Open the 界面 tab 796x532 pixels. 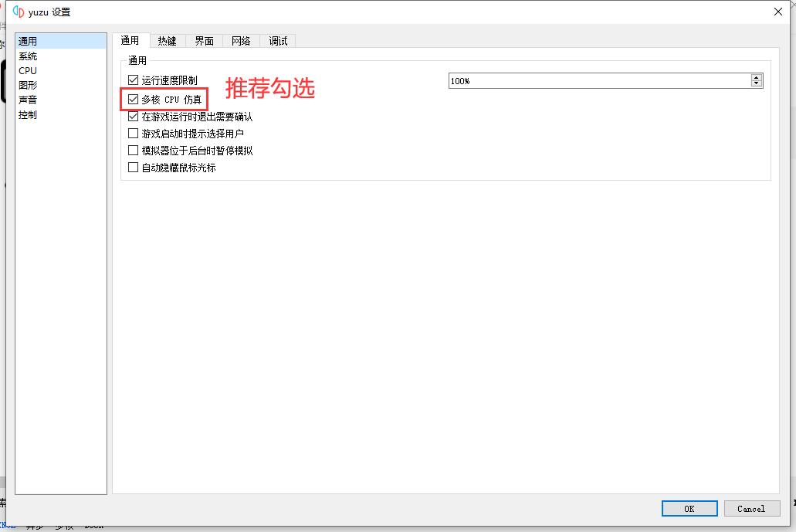[204, 41]
